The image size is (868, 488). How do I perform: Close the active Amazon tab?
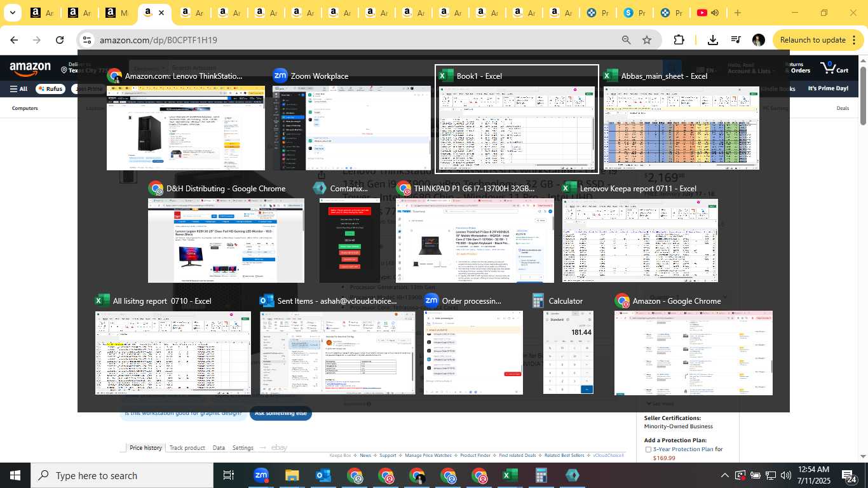(161, 13)
